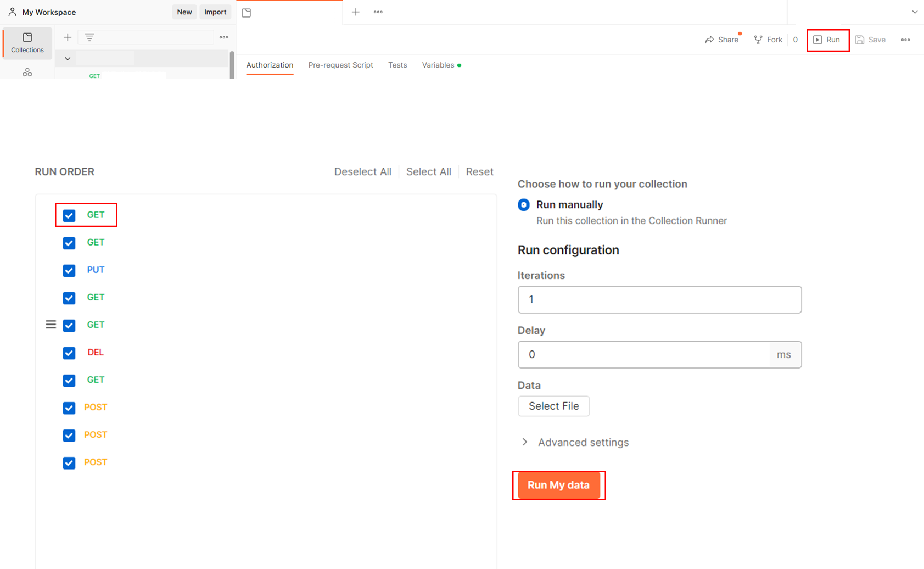Click the My Workspace title
The height and width of the screenshot is (569, 924).
tap(49, 12)
